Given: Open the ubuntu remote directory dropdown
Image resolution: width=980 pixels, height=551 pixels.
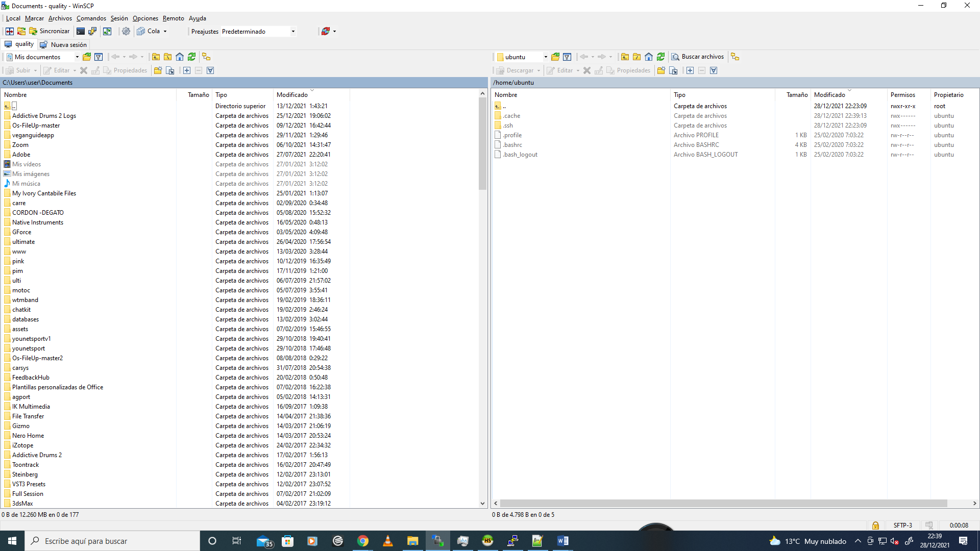Looking at the screenshot, I should point(545,57).
